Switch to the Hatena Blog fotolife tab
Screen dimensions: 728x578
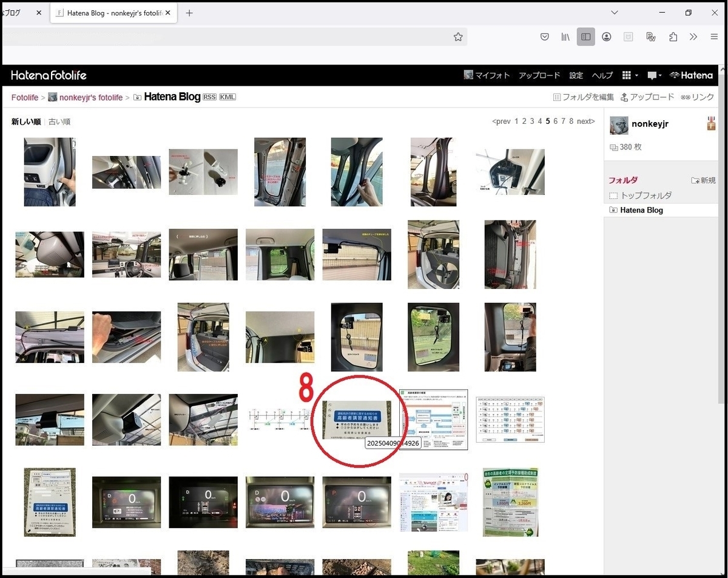coord(113,13)
